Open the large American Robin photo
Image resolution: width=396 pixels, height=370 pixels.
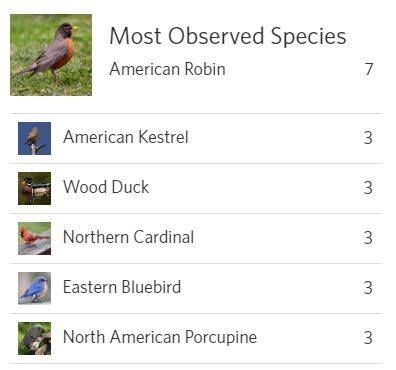tap(51, 55)
